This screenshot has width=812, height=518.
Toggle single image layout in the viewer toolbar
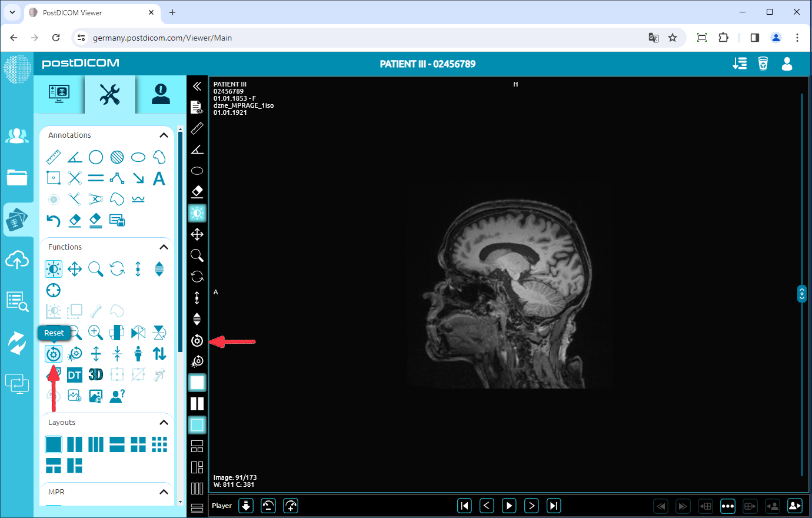[x=197, y=383]
